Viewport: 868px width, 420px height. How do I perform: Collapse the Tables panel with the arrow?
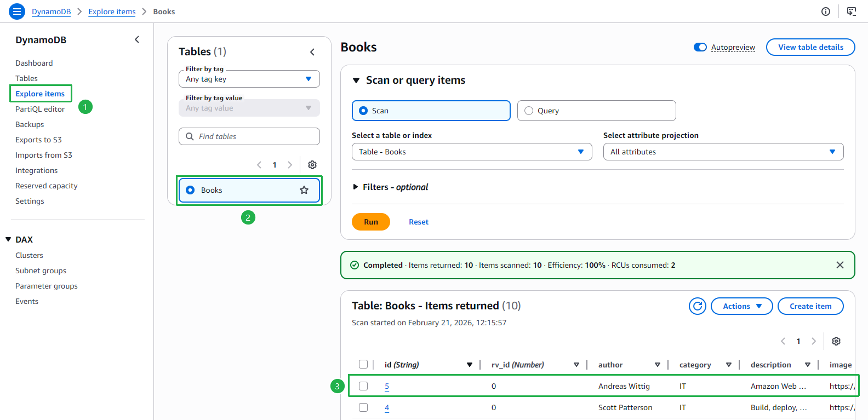(312, 52)
